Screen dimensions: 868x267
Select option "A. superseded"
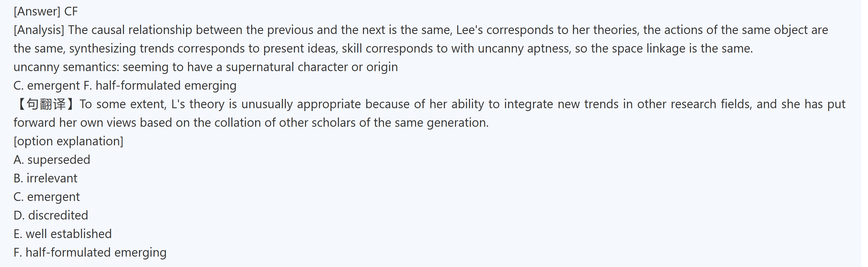[52, 160]
